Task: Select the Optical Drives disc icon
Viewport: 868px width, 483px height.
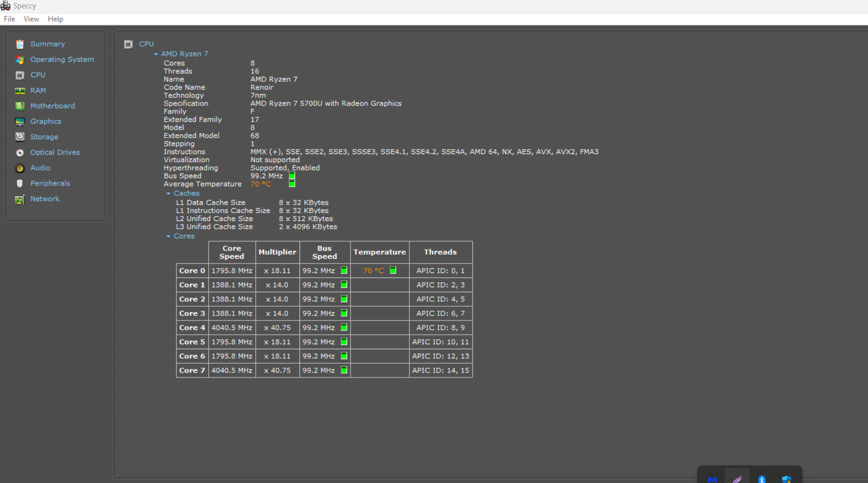Action: point(20,153)
